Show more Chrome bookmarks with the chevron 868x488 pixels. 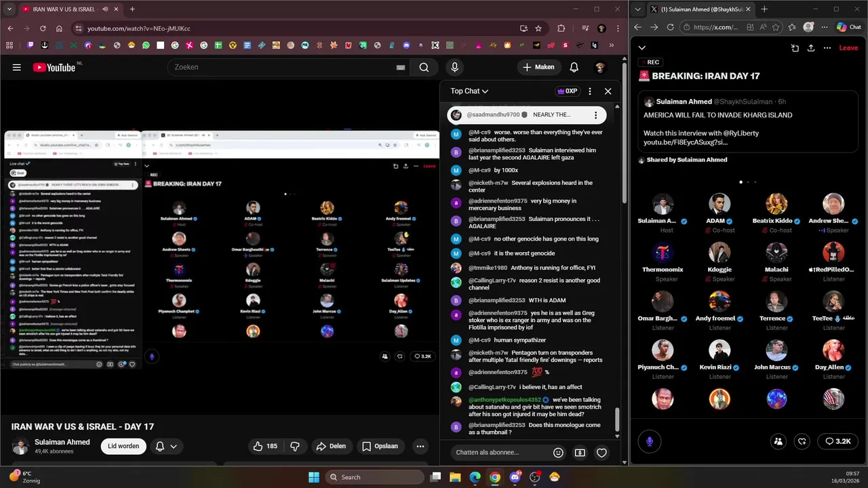click(612, 45)
